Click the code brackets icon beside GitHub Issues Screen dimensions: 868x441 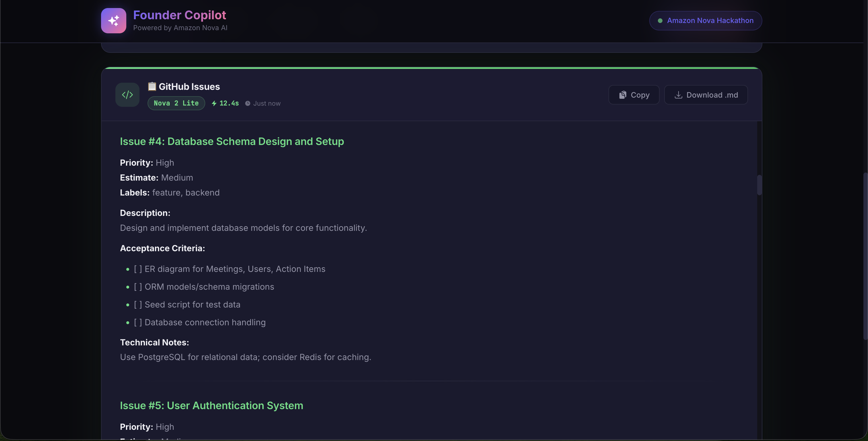[127, 95]
